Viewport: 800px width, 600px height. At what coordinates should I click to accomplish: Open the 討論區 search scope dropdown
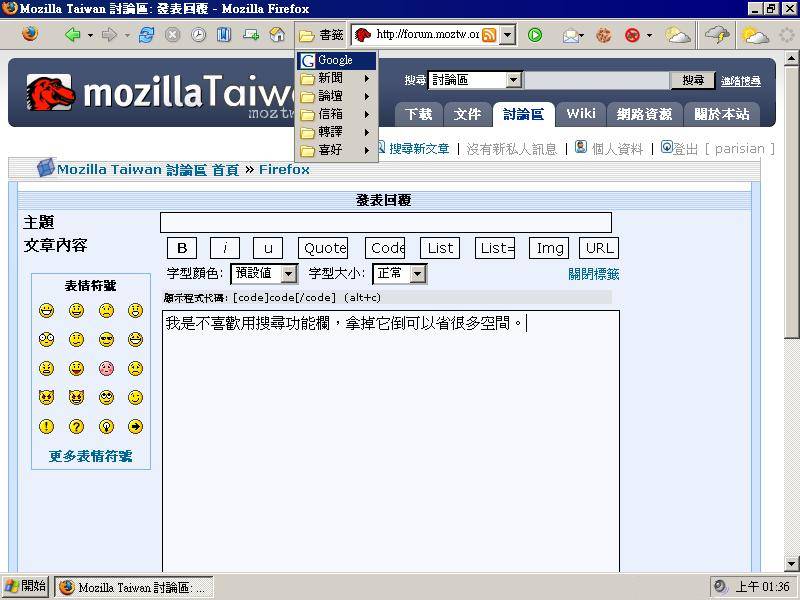click(514, 80)
